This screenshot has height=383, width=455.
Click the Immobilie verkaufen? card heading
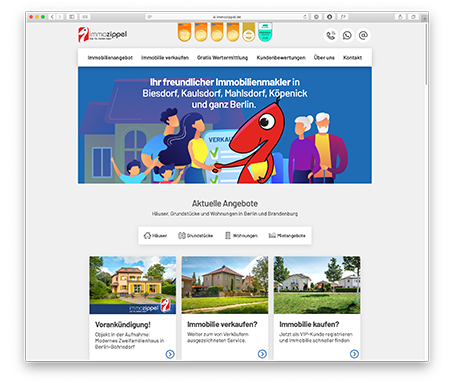pos(222,324)
